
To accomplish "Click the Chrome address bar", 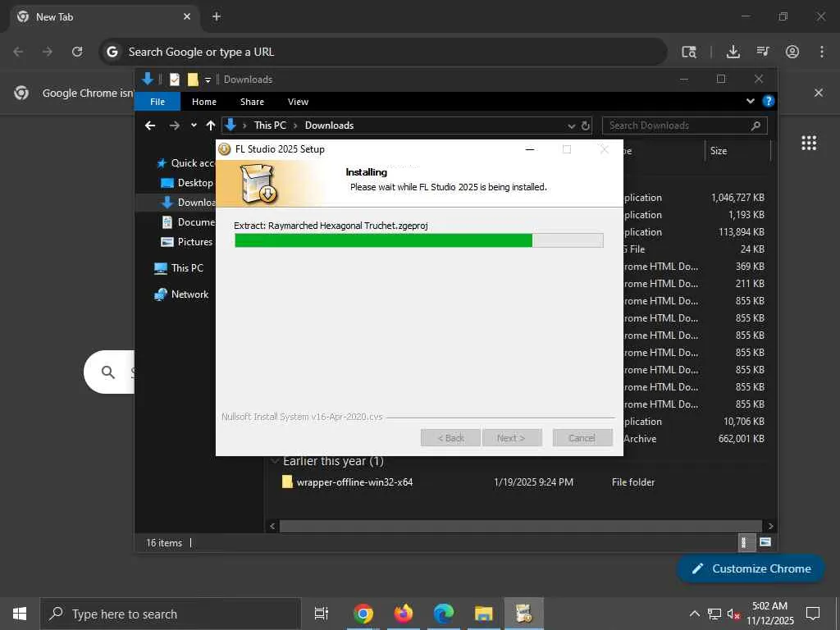I will point(382,52).
